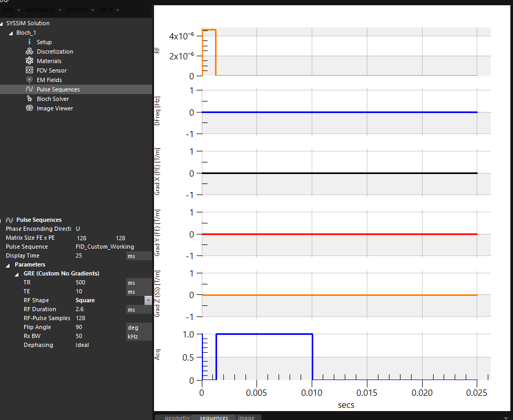Open the Flip Angle deg unit selector
This screenshot has width=513, height=420.
coord(139,327)
